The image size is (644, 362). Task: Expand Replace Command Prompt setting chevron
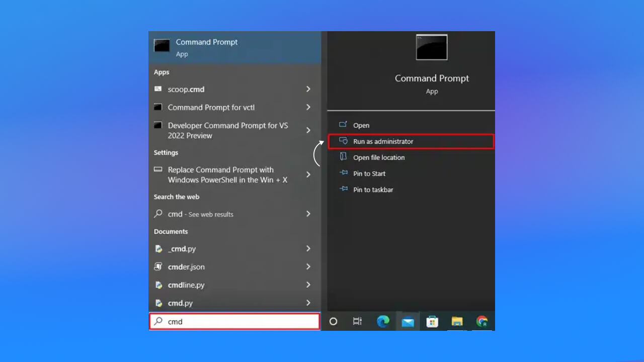308,174
